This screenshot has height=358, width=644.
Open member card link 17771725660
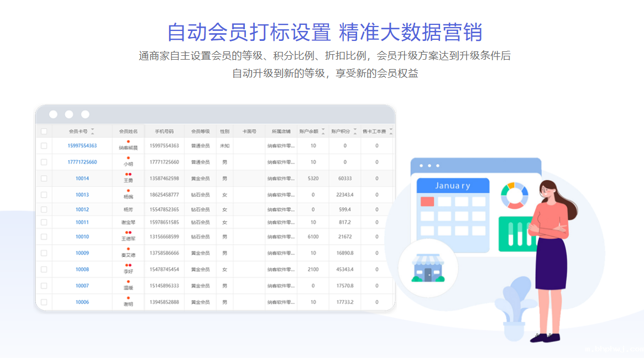pos(82,162)
